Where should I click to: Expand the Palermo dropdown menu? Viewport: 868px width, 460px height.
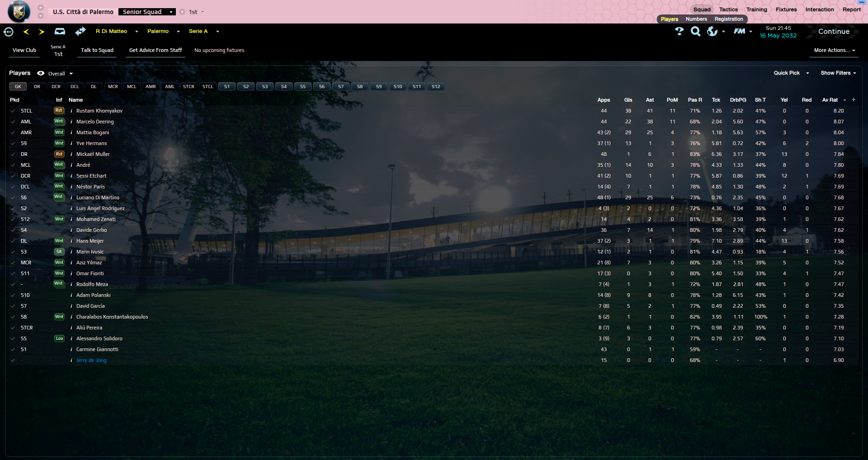[x=178, y=32]
